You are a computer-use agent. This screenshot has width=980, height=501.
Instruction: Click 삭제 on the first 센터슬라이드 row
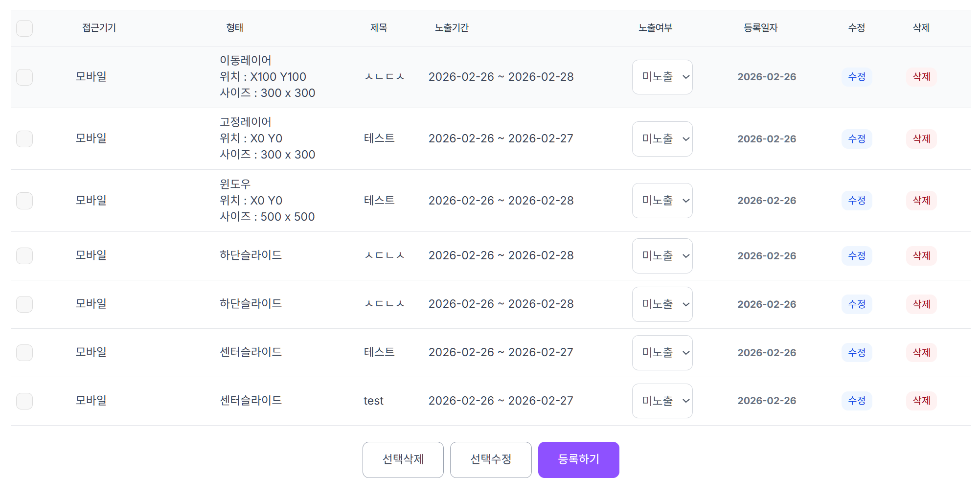pyautogui.click(x=921, y=352)
